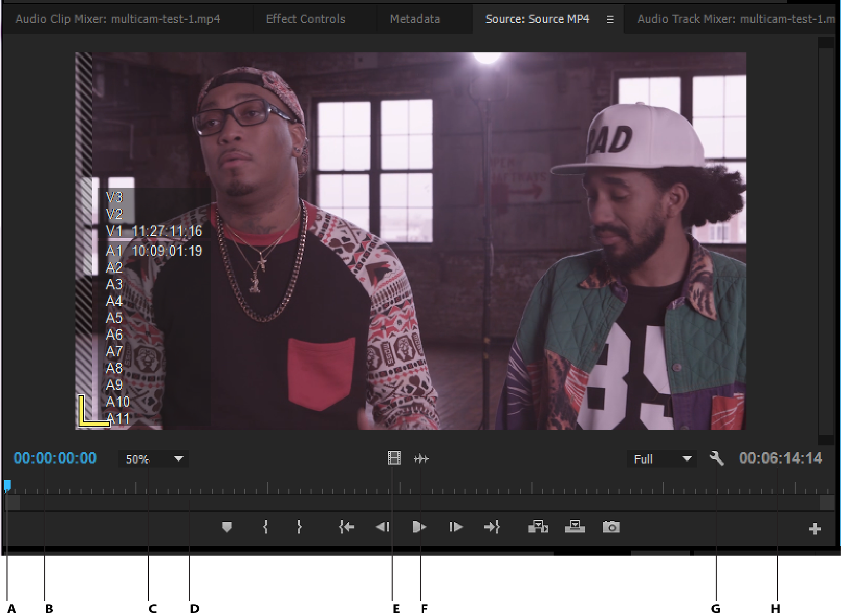The height and width of the screenshot is (616, 841).
Task: Step back one frame
Action: point(383,527)
